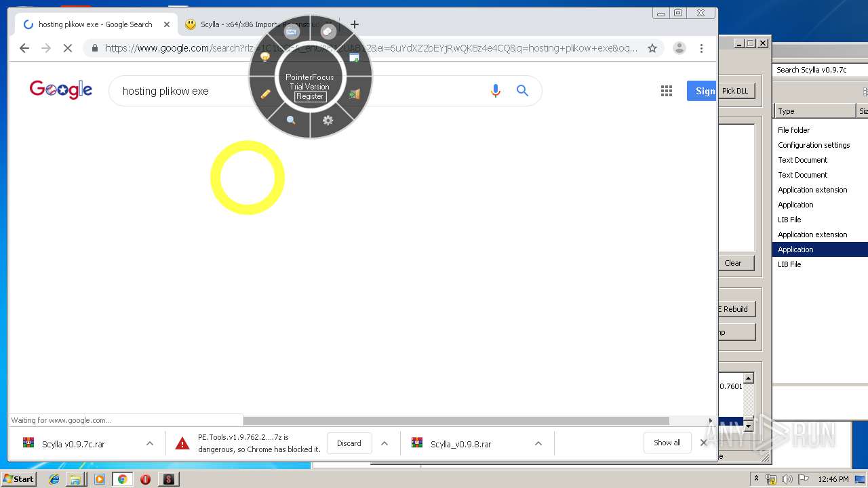The image size is (868, 488).
Task: Select the PointerFocus eraser icon
Action: [x=328, y=31]
